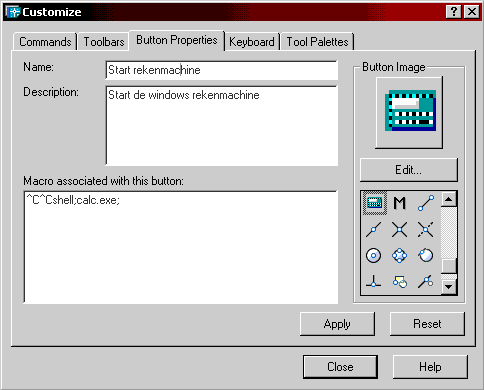The height and width of the screenshot is (390, 484).
Task: Apply the button property changes
Action: pos(337,324)
